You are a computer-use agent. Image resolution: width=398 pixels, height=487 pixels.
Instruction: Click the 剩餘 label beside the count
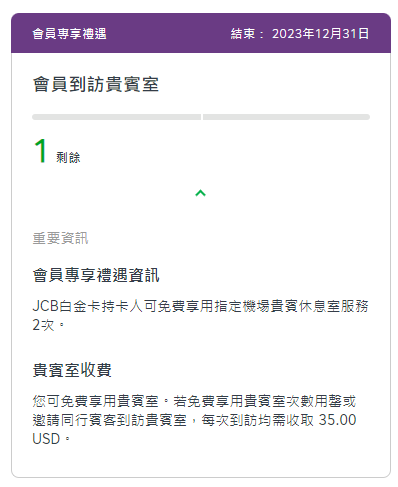point(68,157)
